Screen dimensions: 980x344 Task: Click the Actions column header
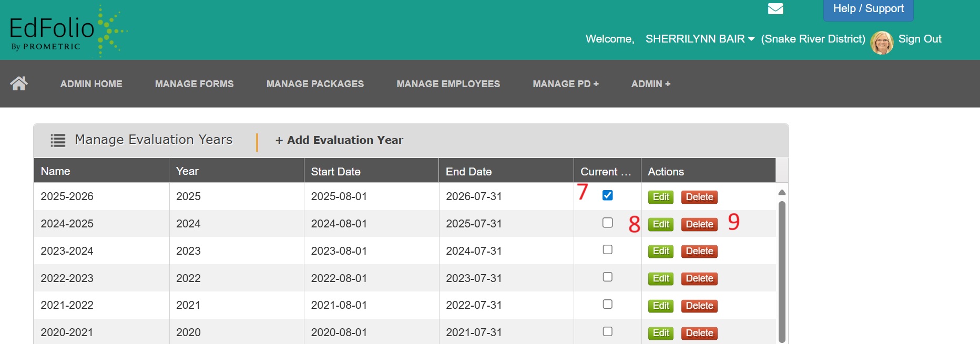tap(708, 171)
